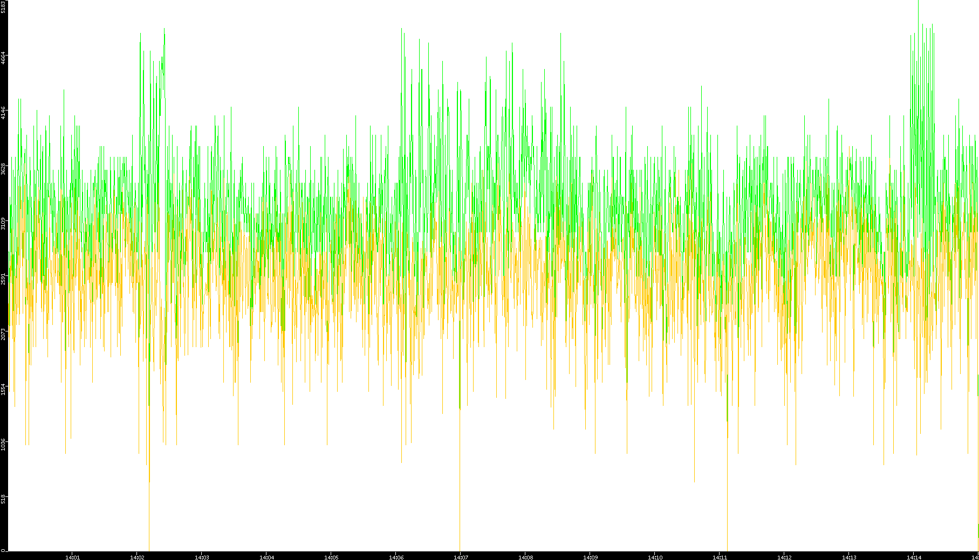Click the 14:03 time axis label
Screen dimensions: 979x560
coord(202,557)
